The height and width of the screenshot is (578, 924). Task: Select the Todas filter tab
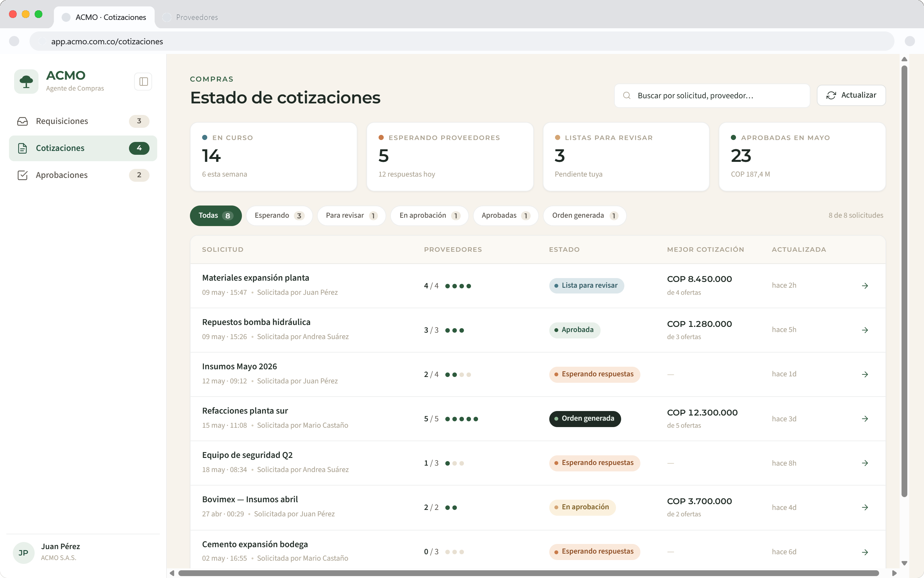216,215
